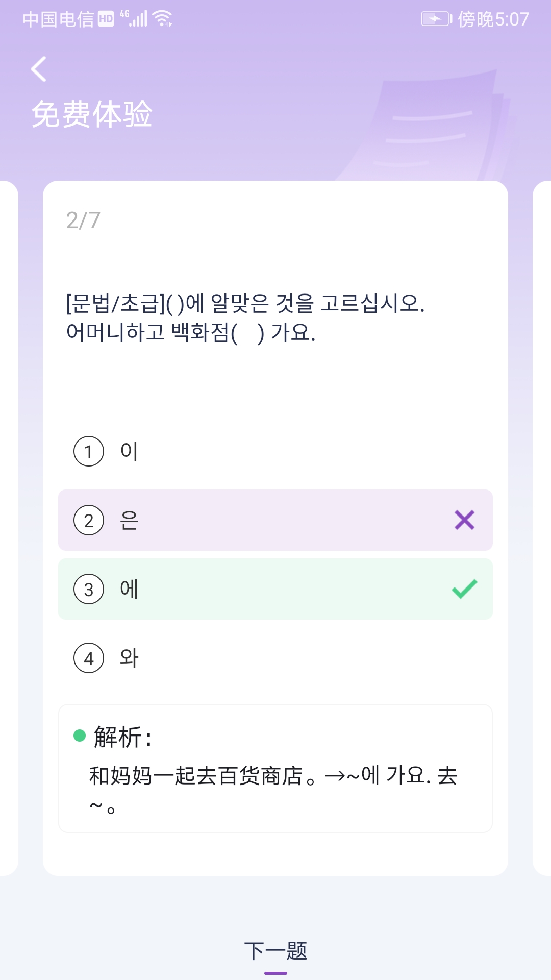This screenshot has height=980, width=551.
Task: Tap the 傍晚5:07 clock display
Action: 493,19
